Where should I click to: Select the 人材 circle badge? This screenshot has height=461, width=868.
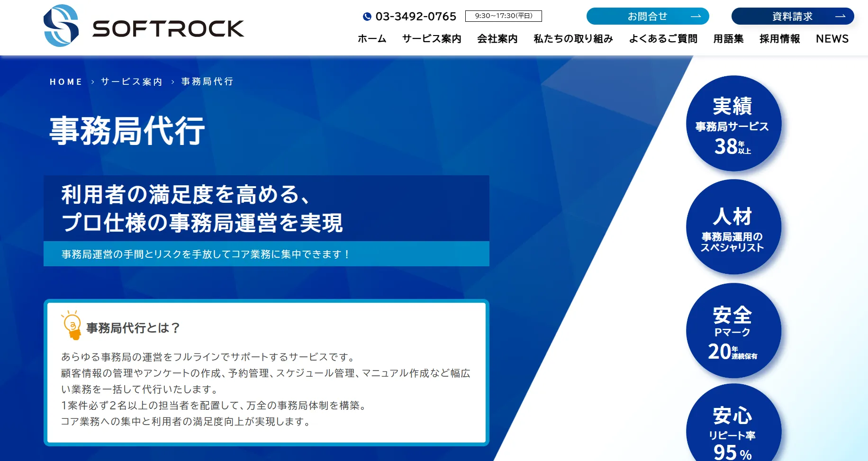coord(733,227)
